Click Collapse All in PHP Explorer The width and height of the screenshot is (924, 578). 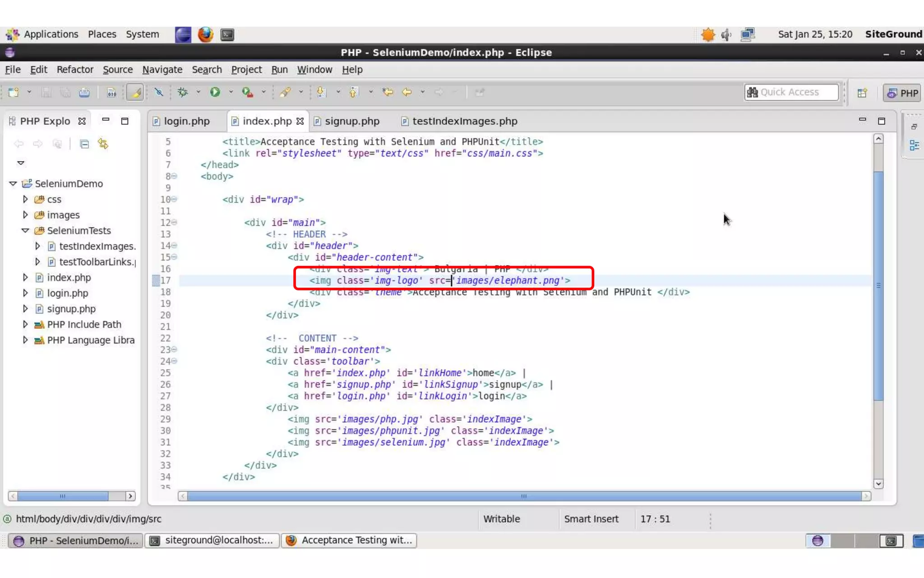pyautogui.click(x=84, y=144)
